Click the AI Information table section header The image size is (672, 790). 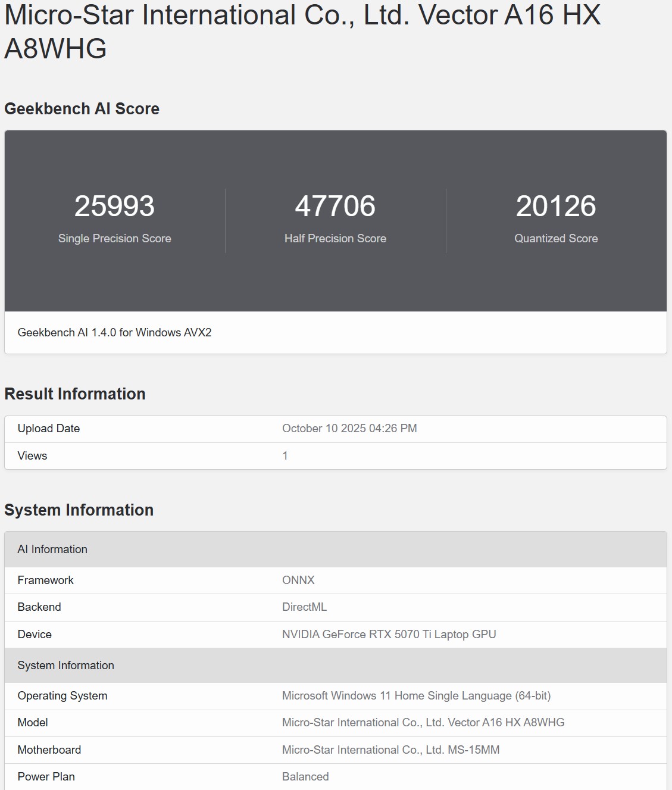click(52, 549)
